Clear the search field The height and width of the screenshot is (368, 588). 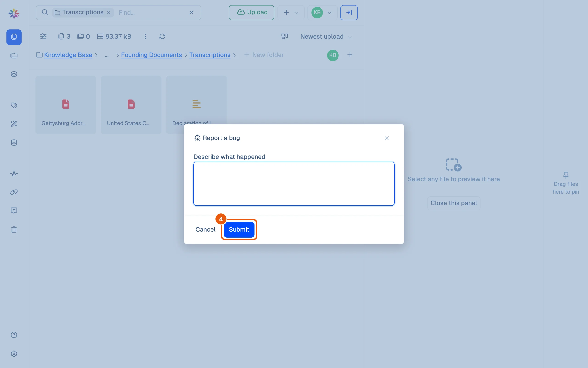[x=192, y=12]
